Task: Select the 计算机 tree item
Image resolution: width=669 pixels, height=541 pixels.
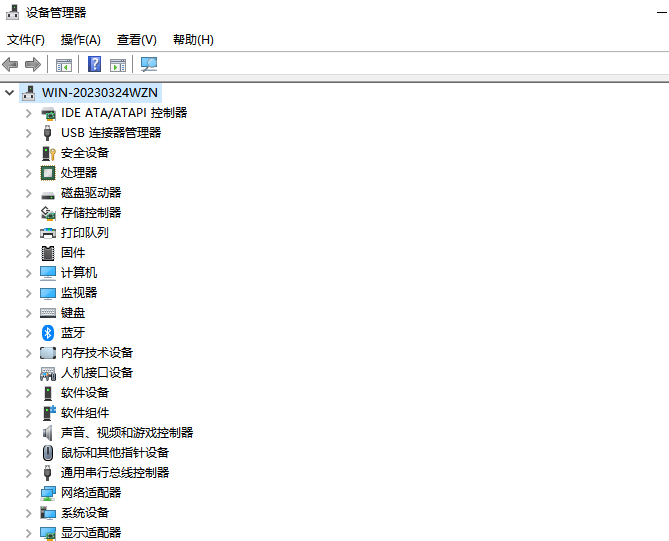Action: [79, 273]
